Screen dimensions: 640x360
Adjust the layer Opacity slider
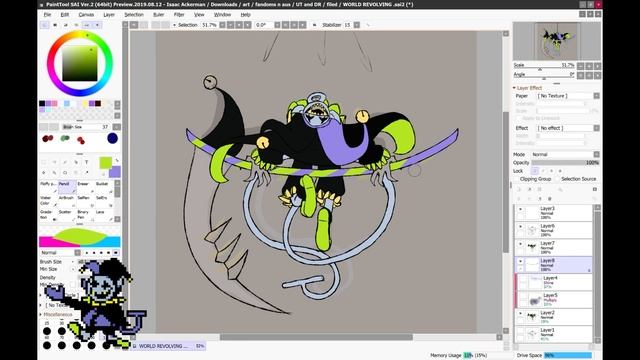click(565, 162)
